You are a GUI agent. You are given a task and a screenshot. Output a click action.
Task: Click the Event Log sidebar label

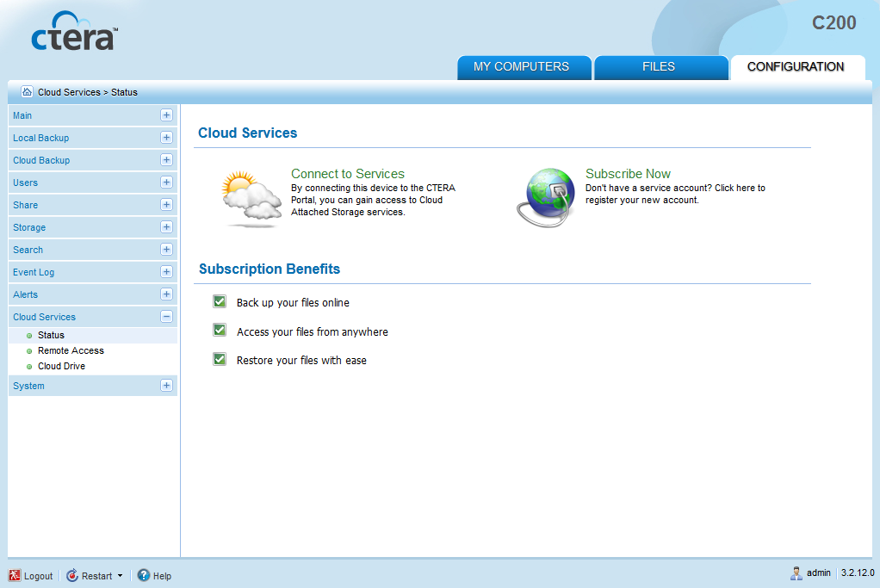[34, 273]
